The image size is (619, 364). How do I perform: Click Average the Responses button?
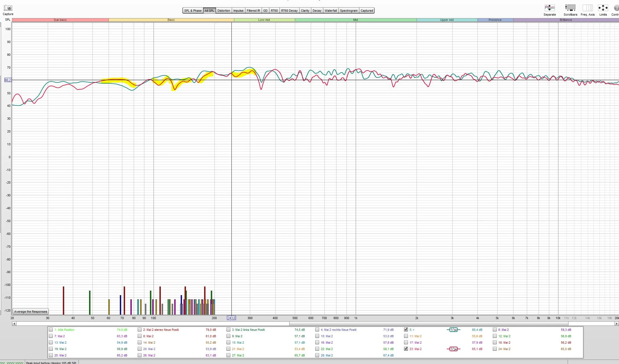tap(31, 312)
